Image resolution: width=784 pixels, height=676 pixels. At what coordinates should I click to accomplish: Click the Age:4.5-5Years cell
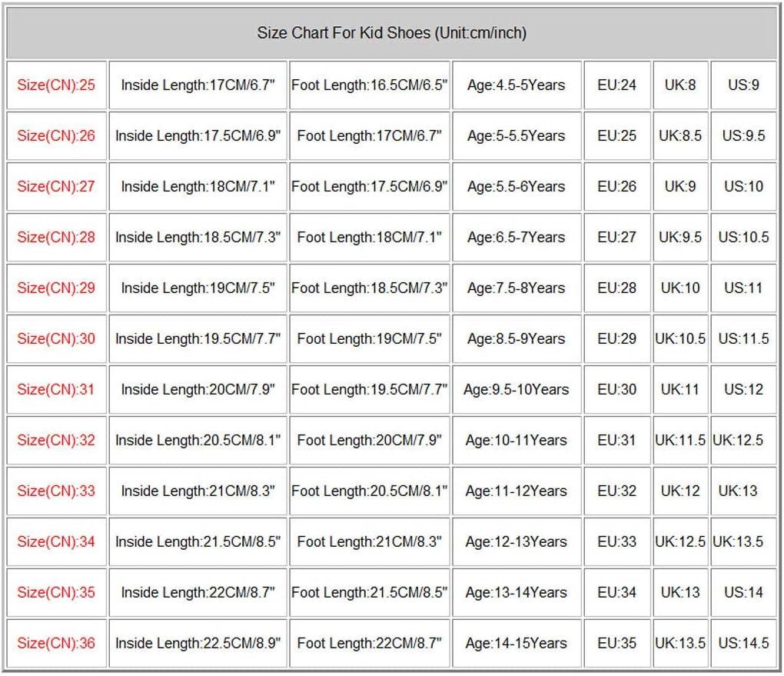(x=516, y=85)
